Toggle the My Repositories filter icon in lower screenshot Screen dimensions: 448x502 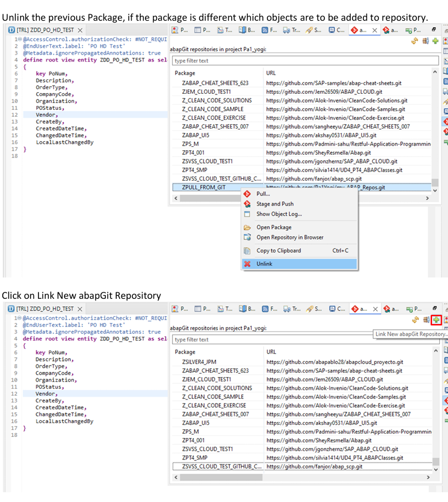point(426,320)
